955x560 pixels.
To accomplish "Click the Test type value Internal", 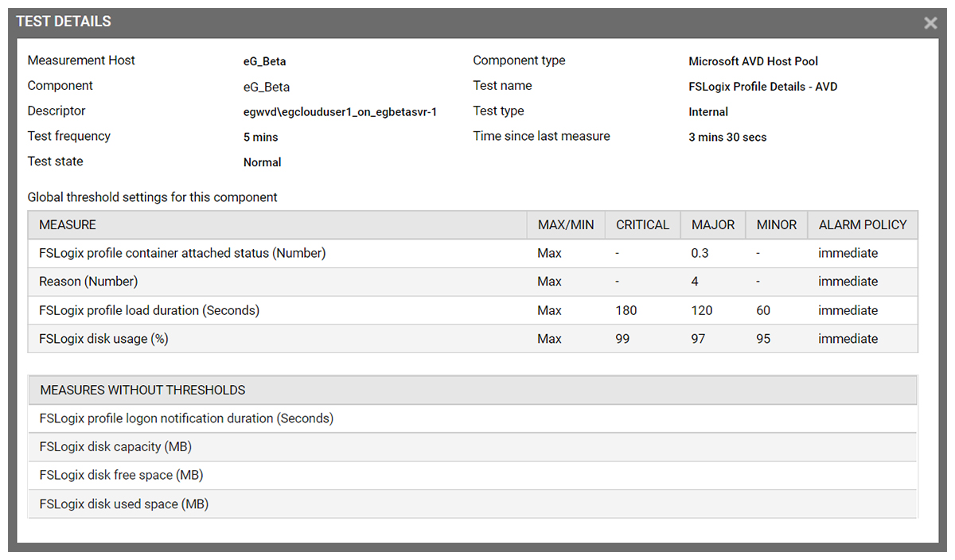I will (x=708, y=112).
